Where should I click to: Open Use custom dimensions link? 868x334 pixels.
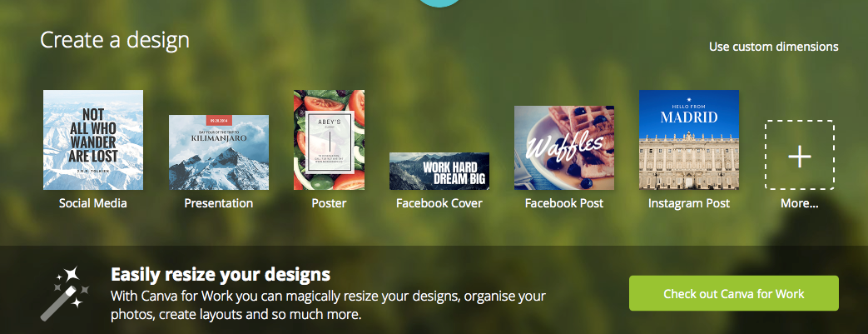click(773, 47)
